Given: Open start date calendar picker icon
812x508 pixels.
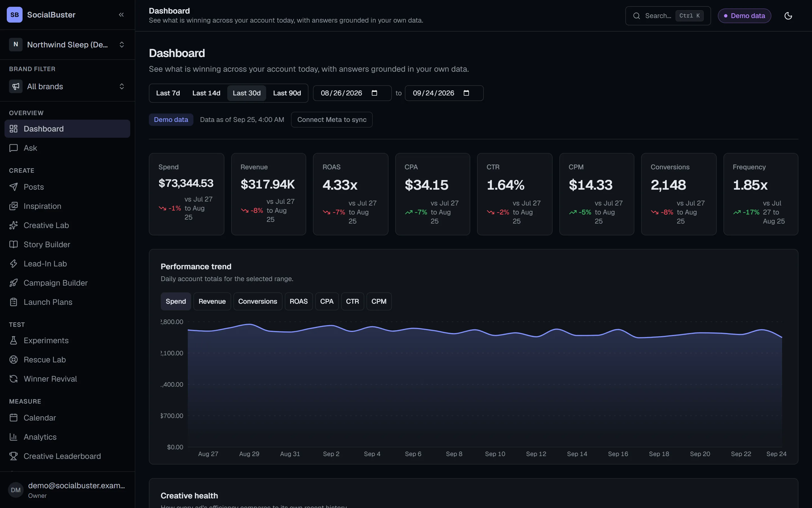Looking at the screenshot, I should pyautogui.click(x=374, y=93).
